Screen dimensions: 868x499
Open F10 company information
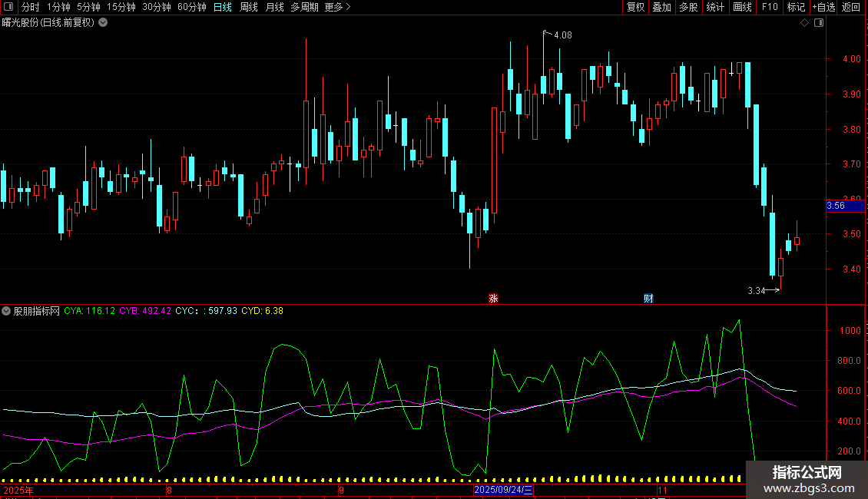(770, 7)
